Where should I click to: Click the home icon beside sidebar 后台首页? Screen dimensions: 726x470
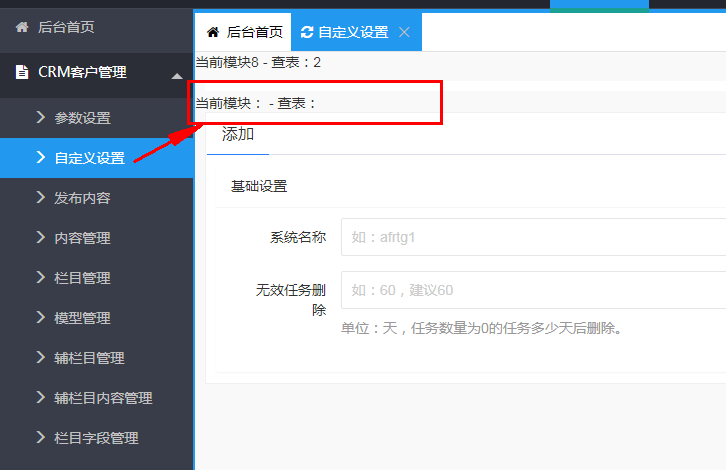coord(22,28)
